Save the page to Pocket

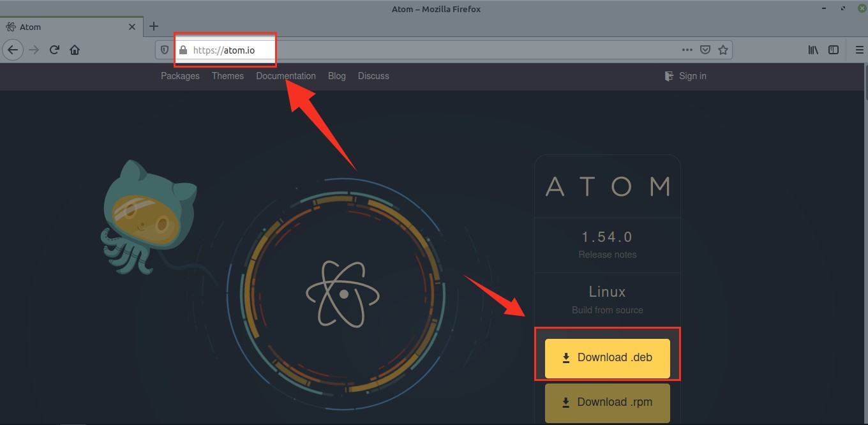pos(705,50)
